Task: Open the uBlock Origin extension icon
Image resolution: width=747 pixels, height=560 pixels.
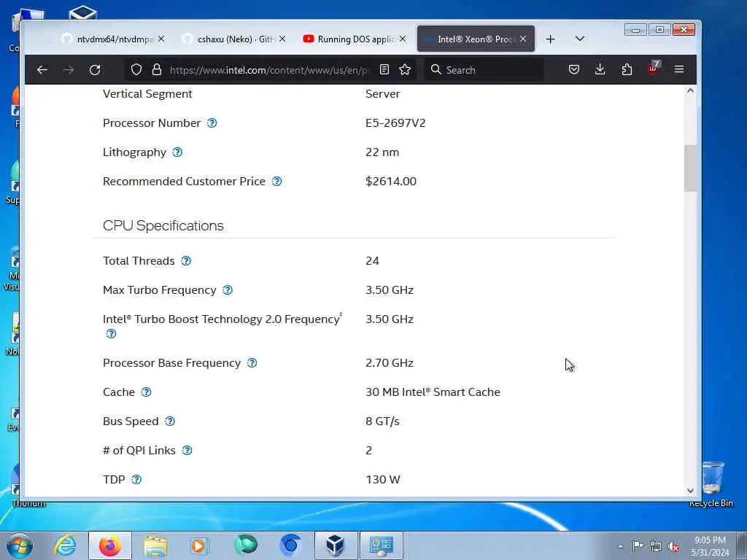Action: coord(653,68)
